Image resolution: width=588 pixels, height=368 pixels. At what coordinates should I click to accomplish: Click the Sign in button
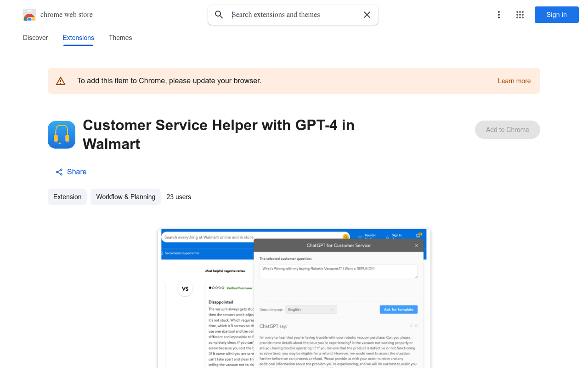pos(557,15)
